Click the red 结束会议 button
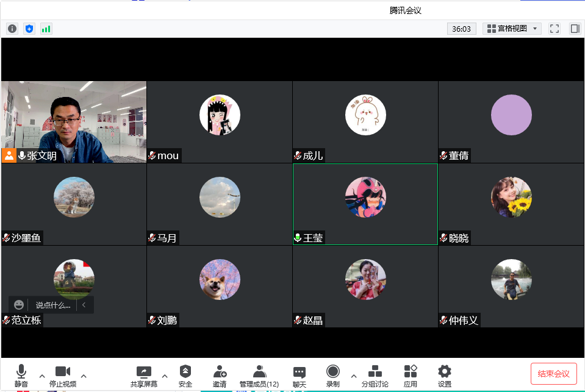The image size is (585, 392). 553,374
